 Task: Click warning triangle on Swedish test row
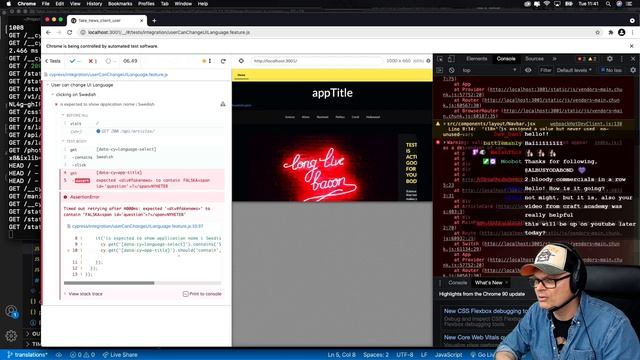click(x=223, y=104)
